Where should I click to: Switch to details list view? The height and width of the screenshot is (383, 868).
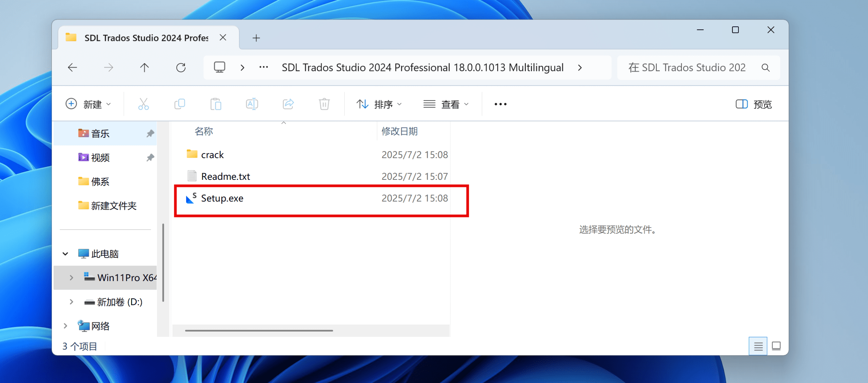click(758, 346)
